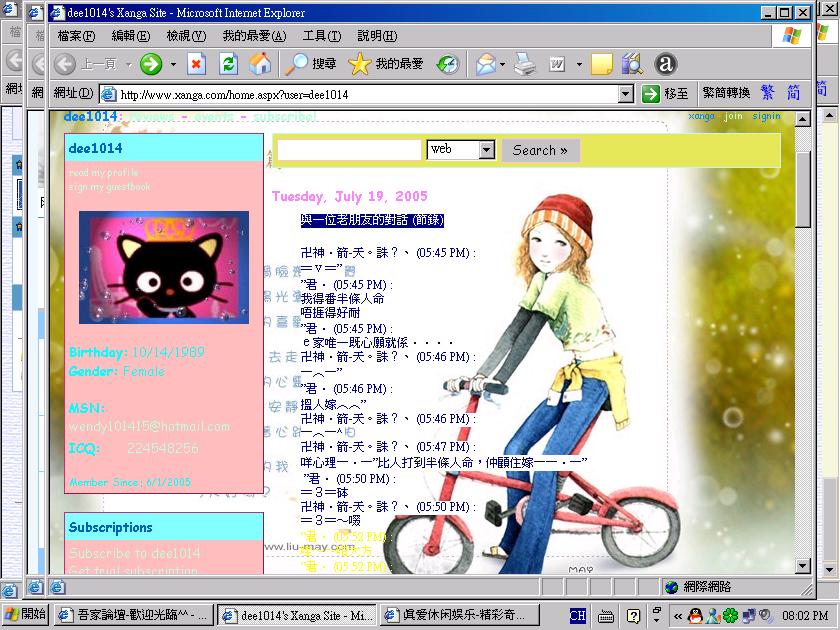Open the 編輯(E) Edit menu
Screen dimensions: 840x630
point(131,36)
